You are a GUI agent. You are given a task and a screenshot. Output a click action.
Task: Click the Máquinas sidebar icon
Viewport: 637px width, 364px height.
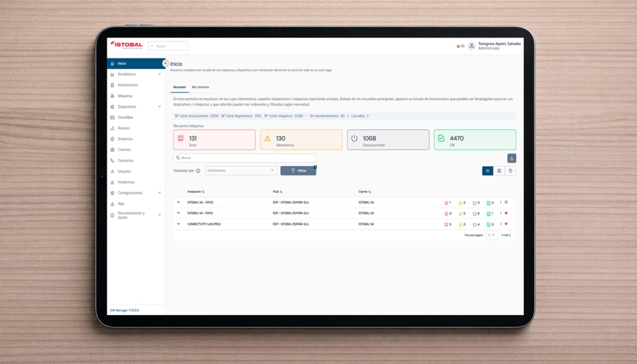pyautogui.click(x=112, y=96)
